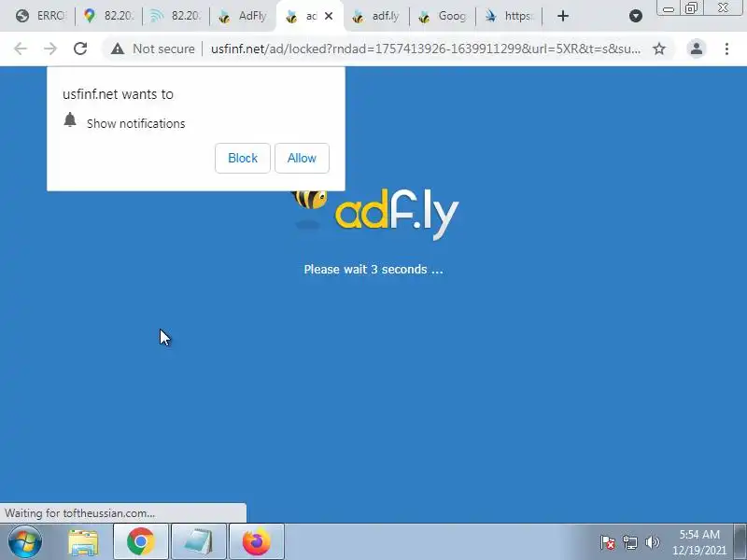Reload the current page
This screenshot has height=560, width=747.
80,49
